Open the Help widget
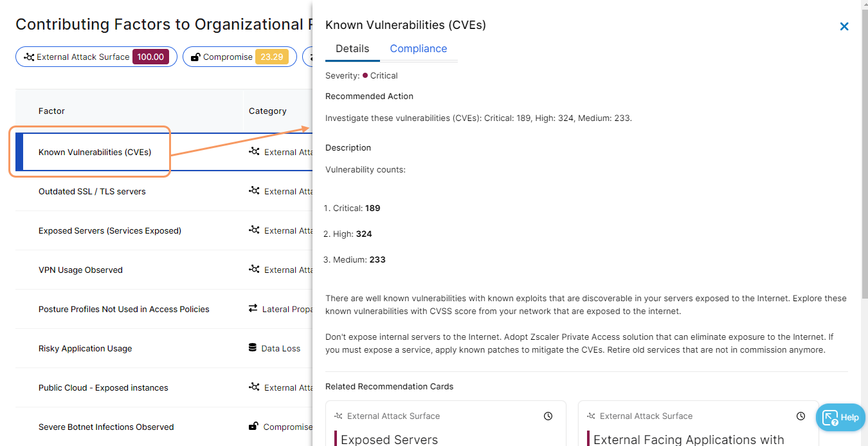 (x=840, y=417)
